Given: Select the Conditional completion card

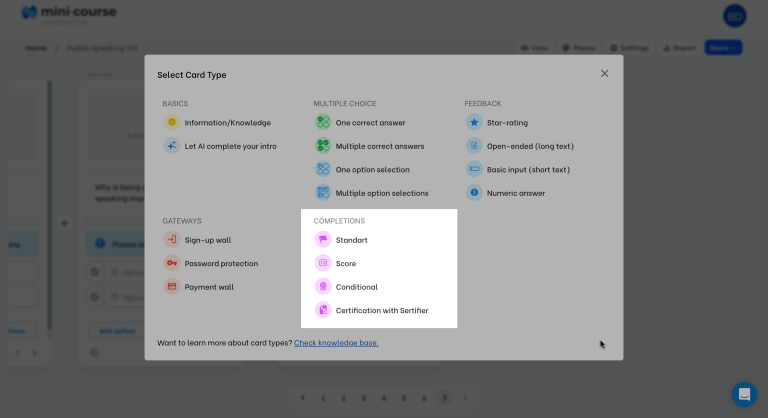Looking at the screenshot, I should coord(356,287).
